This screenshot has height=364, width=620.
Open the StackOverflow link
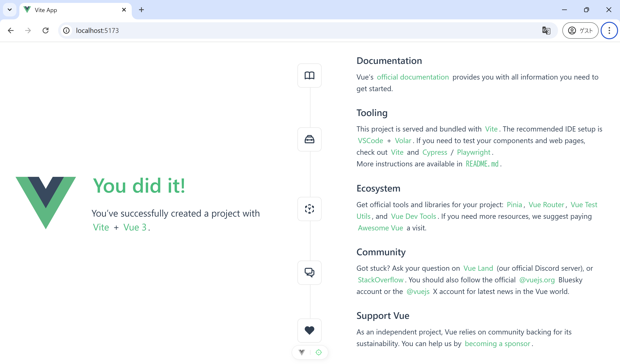[381, 280]
